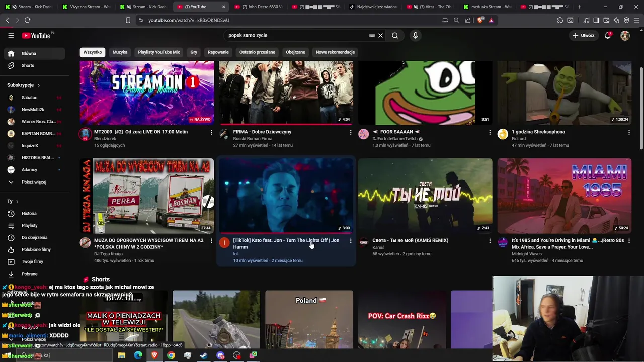Switch to the meduska Stream browser tab
This screenshot has width=644, height=362.
(488, 7)
